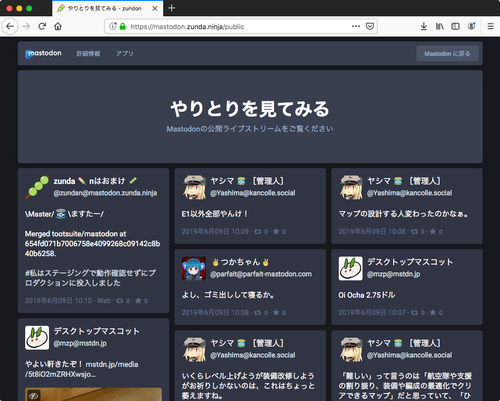
Task: Favourite the E1以外全部やんけ post
Action: [x=276, y=231]
